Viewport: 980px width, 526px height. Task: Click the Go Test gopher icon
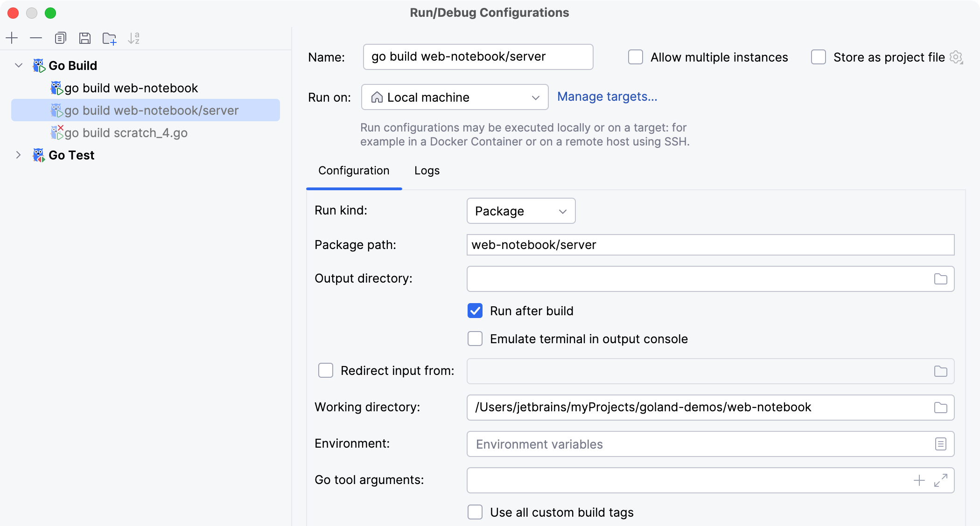click(39, 155)
